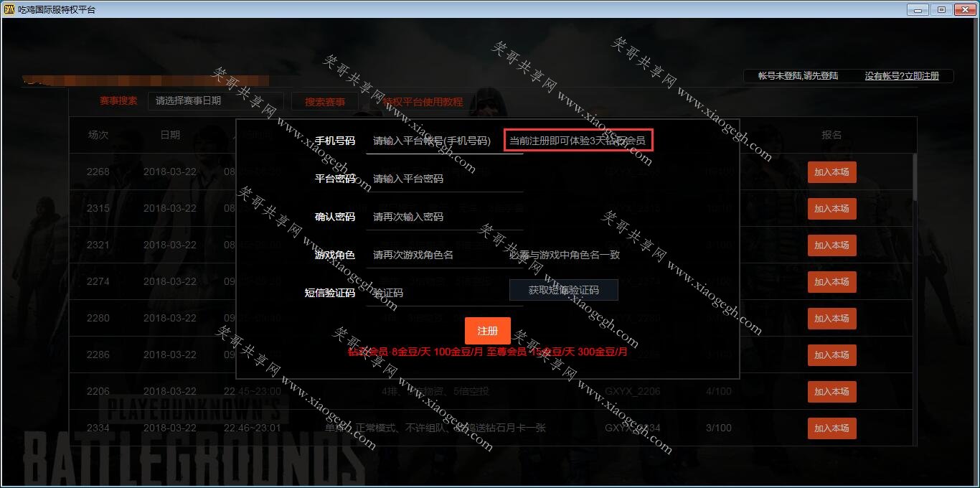Click the 赛事搜索 label
Image resolution: width=980 pixels, height=488 pixels.
point(118,101)
